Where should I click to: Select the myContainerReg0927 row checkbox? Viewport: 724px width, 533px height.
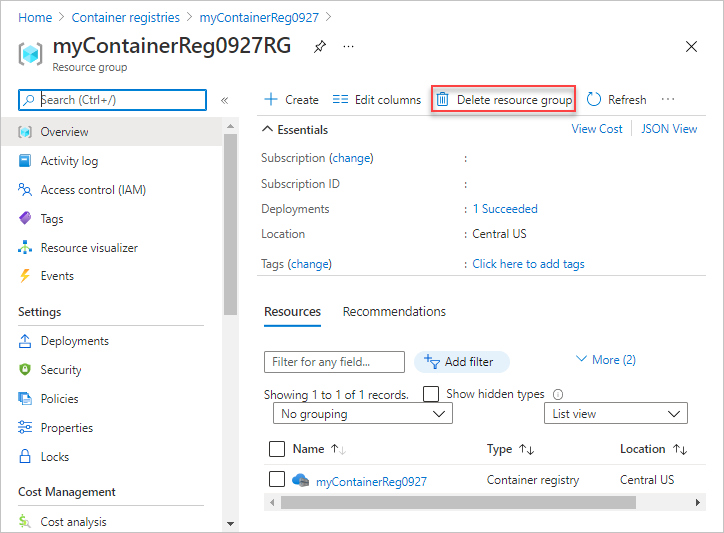tap(277, 480)
